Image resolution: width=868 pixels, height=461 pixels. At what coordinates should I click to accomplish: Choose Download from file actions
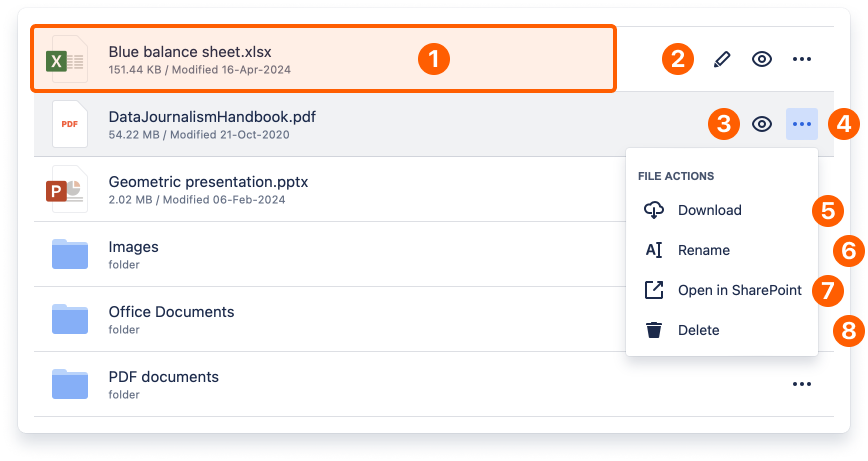pyautogui.click(x=709, y=210)
